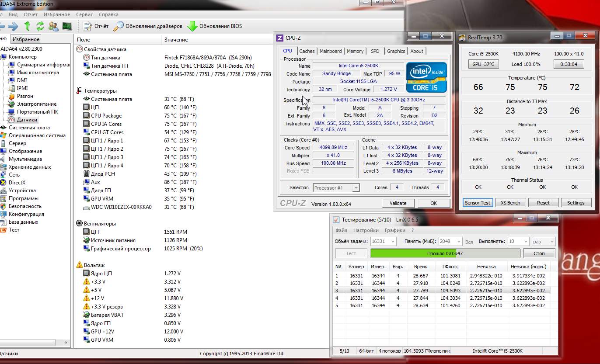
Task: Open the Электропитание tree node
Action: tap(32, 104)
